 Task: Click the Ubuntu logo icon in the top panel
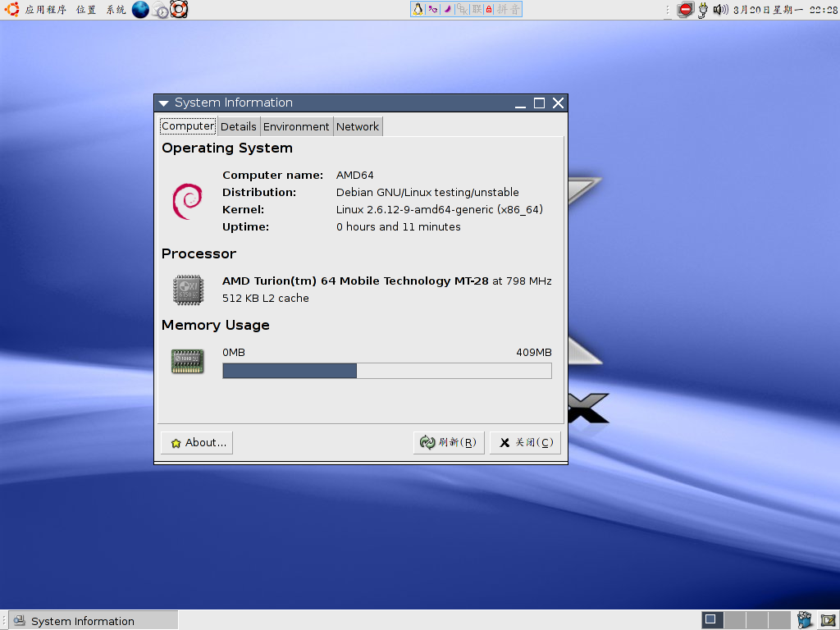tap(11, 9)
